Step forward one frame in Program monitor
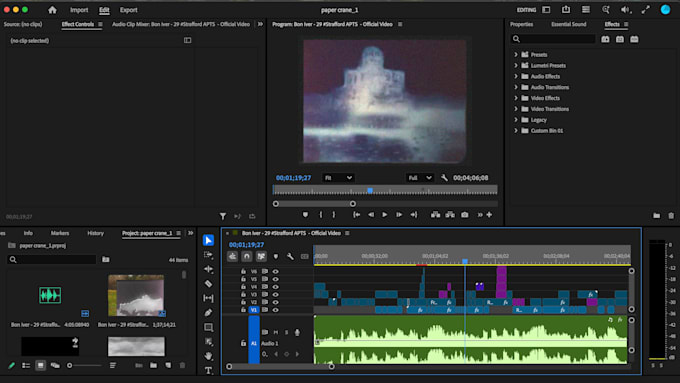This screenshot has width=680, height=383. pyautogui.click(x=399, y=215)
